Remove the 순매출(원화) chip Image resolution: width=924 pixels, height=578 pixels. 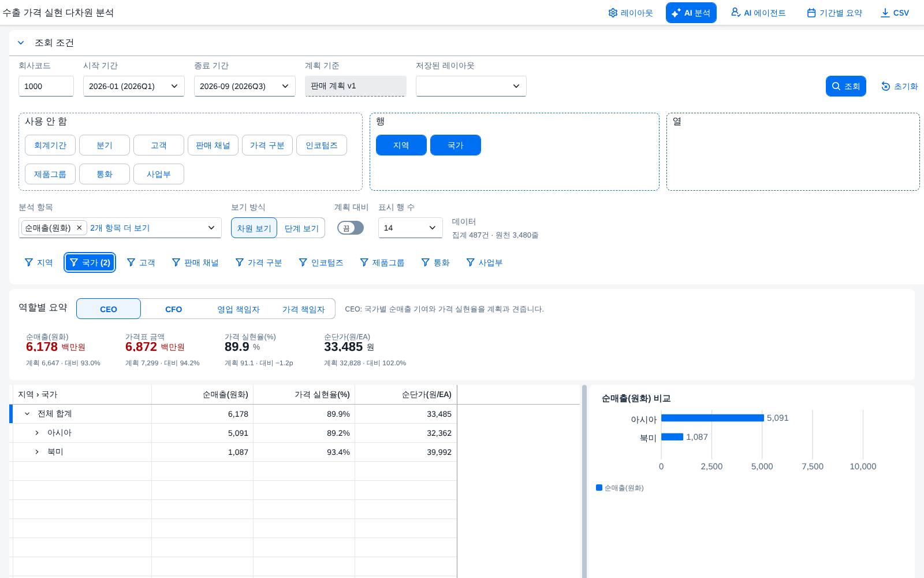[x=79, y=228]
